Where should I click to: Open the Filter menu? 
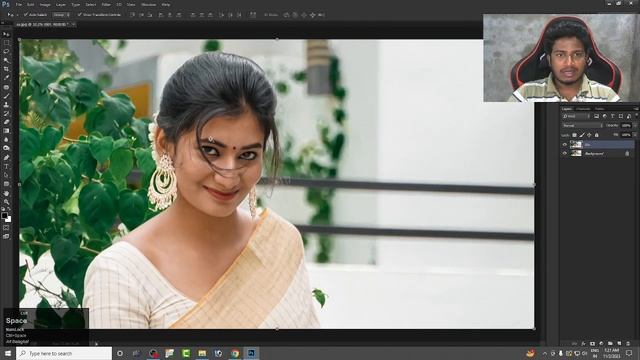click(x=106, y=4)
